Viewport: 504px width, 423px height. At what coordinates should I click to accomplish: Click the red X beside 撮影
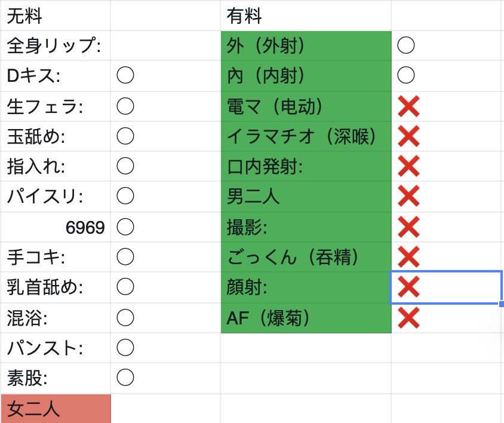408,226
